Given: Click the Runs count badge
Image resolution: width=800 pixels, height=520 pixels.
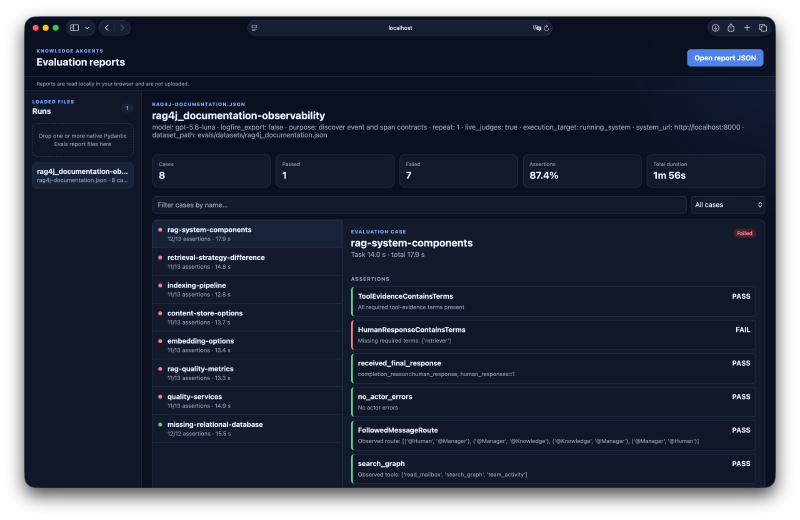Looking at the screenshot, I should tap(127, 108).
